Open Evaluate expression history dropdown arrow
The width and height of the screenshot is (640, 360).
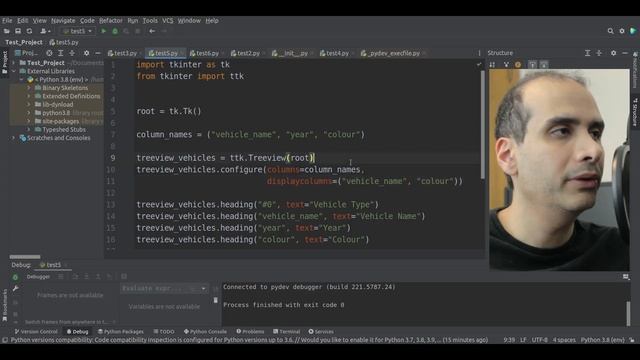point(203,289)
